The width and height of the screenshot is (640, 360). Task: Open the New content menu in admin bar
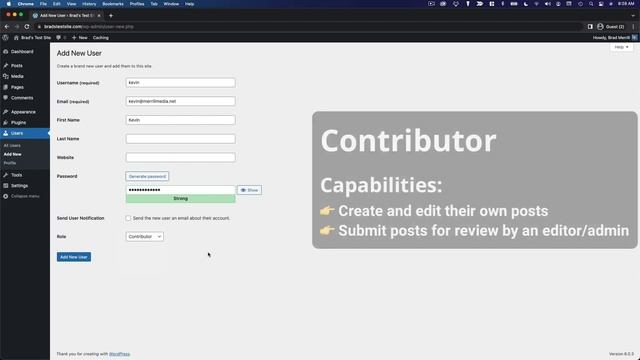pos(80,38)
